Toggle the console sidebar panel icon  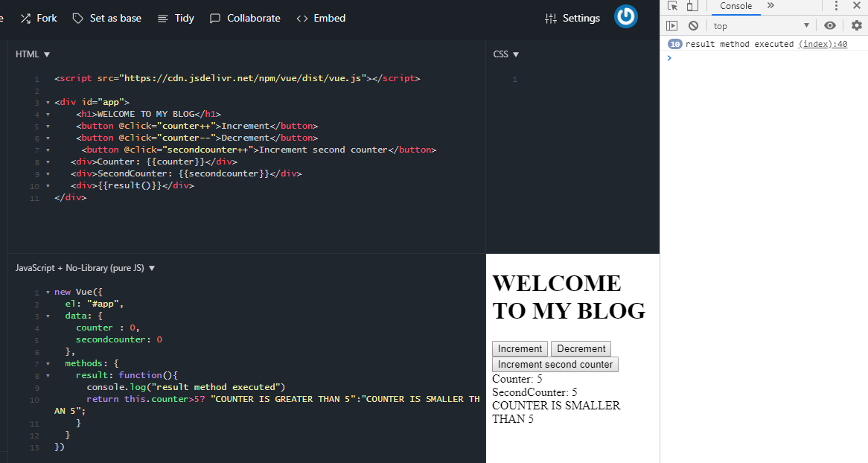(x=671, y=25)
